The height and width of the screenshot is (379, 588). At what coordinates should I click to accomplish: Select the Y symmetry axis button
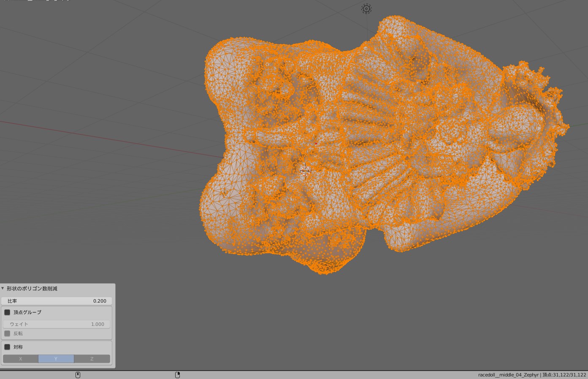click(x=56, y=359)
